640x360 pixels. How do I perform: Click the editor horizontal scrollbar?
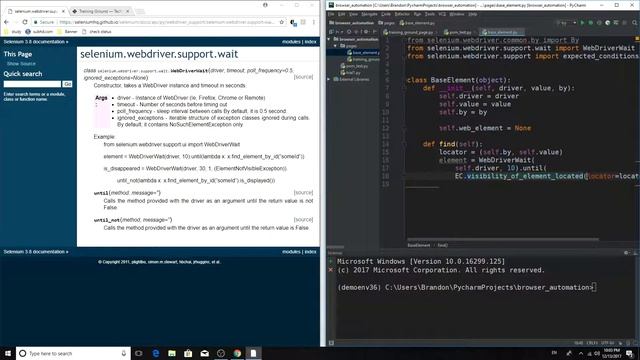click(x=502, y=239)
